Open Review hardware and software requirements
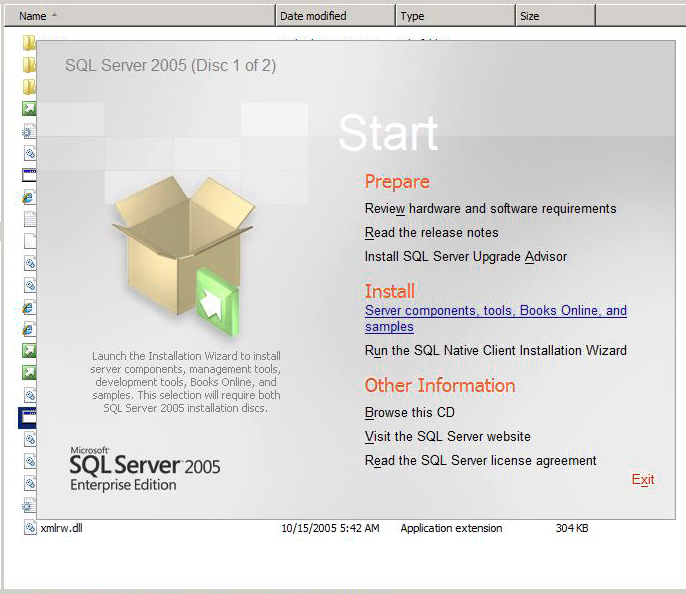This screenshot has width=686, height=594. [x=490, y=209]
